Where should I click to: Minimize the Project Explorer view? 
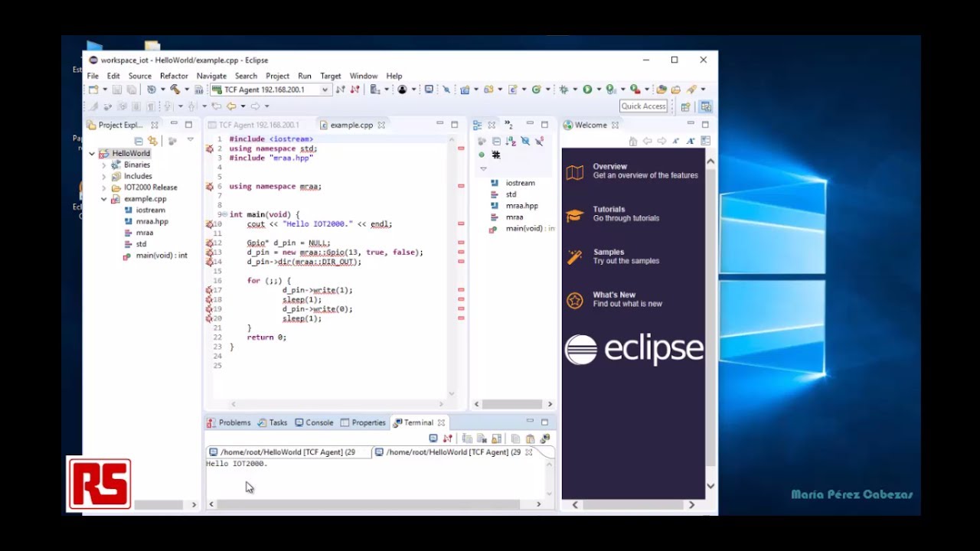[x=174, y=124]
